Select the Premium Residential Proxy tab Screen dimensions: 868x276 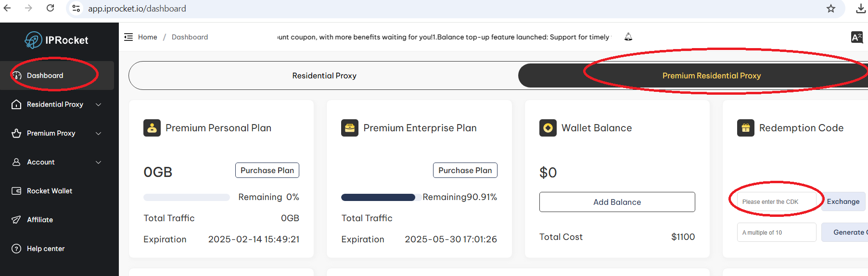point(711,75)
